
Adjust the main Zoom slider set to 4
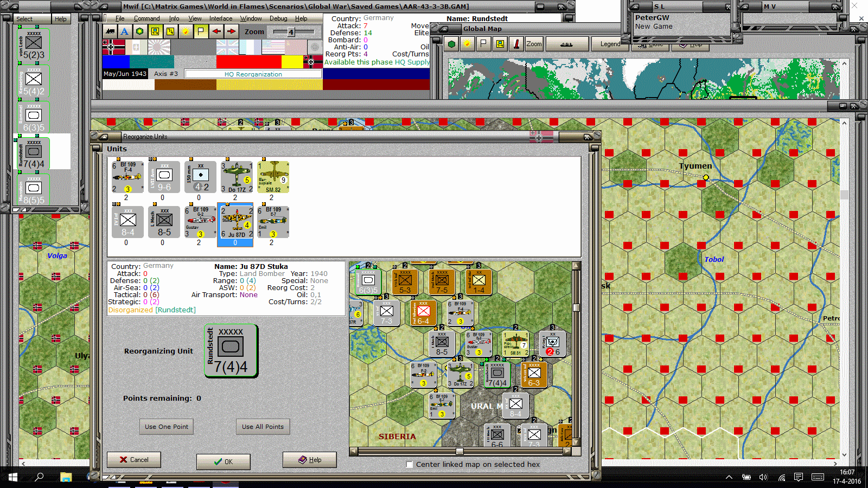click(x=291, y=32)
